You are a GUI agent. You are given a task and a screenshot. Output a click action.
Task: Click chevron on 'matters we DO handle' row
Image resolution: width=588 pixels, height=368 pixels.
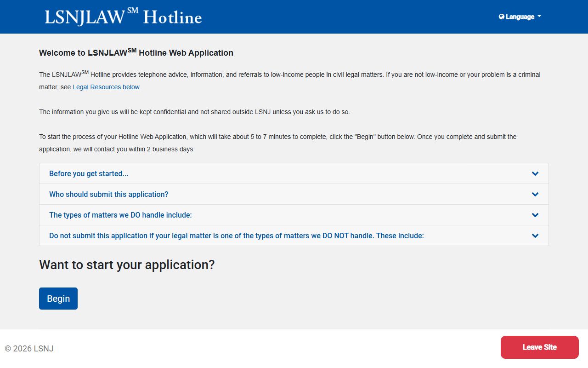tap(535, 215)
